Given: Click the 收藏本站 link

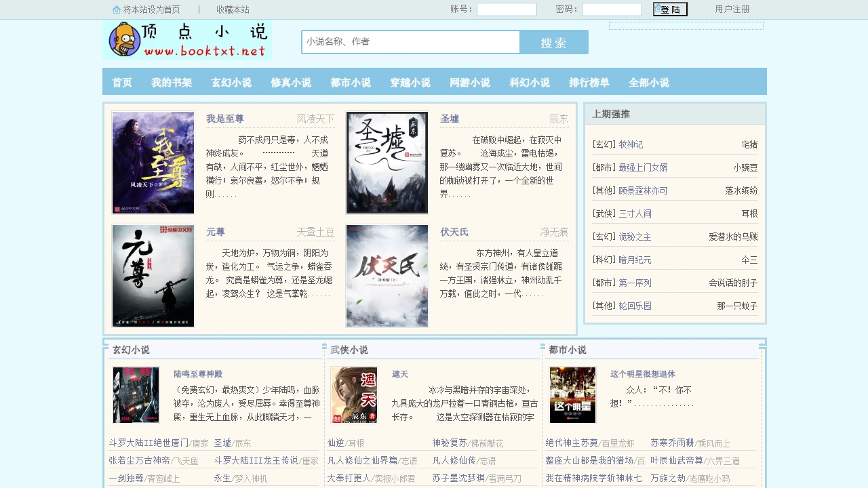Looking at the screenshot, I should 233,9.
